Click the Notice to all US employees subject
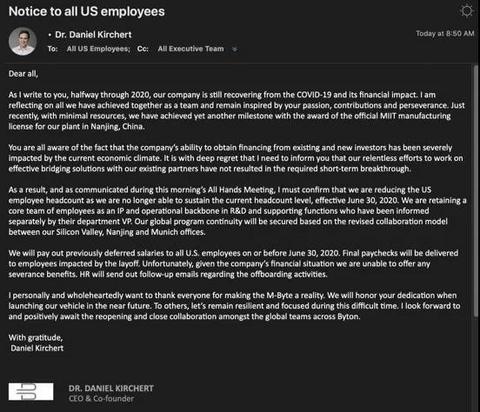 point(87,11)
